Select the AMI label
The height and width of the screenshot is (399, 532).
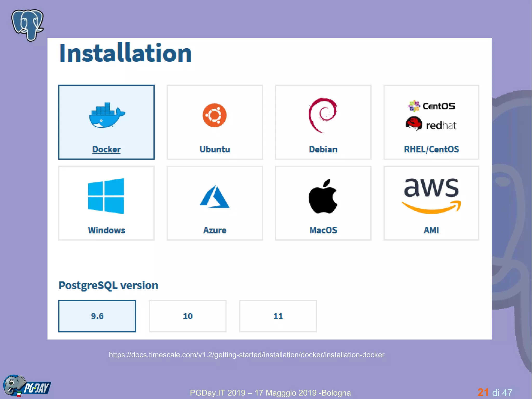coord(431,230)
